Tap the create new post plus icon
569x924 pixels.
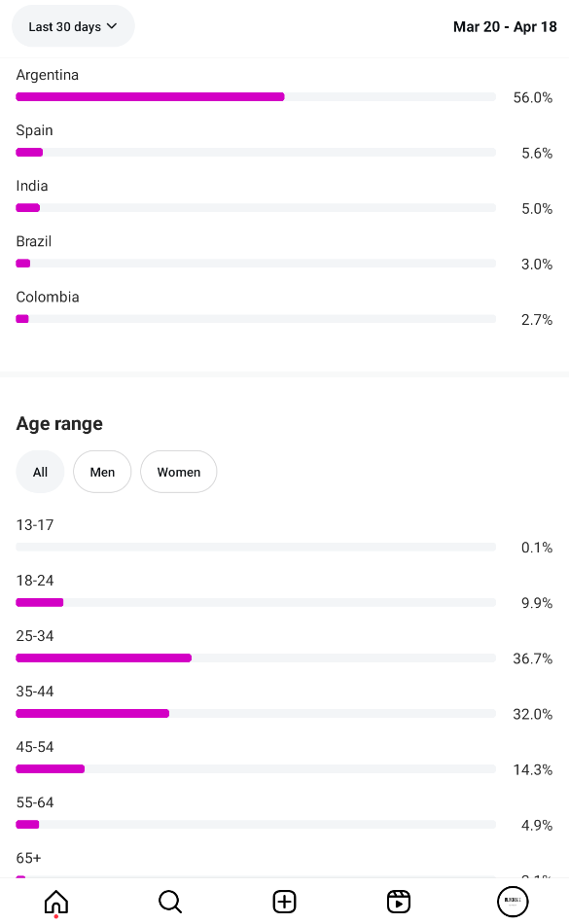pos(284,902)
